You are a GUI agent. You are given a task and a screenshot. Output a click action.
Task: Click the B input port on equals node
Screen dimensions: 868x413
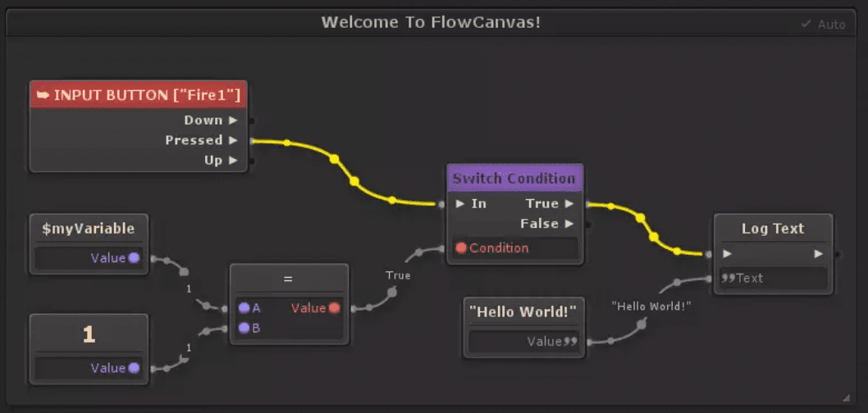(x=244, y=328)
